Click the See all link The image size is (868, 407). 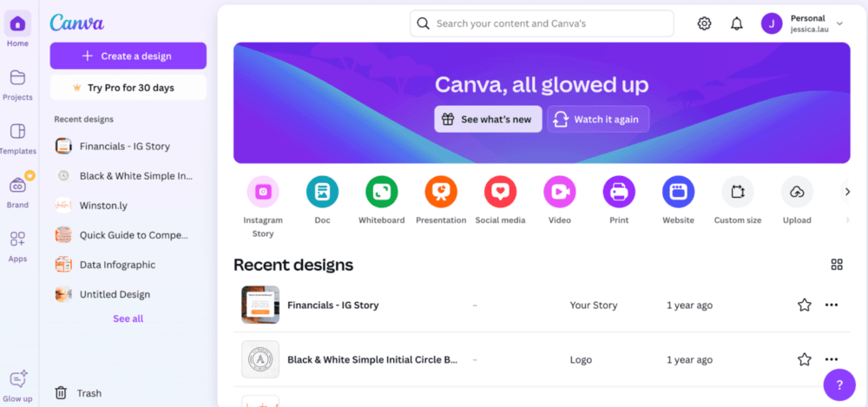(128, 318)
